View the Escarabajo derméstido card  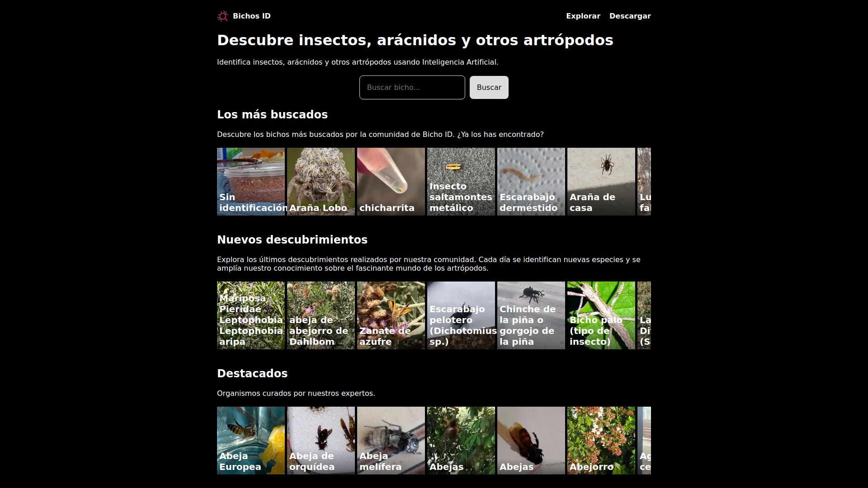(531, 181)
